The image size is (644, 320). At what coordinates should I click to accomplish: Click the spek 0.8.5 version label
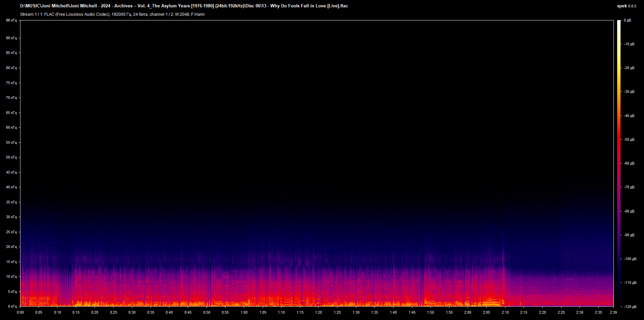(626, 6)
